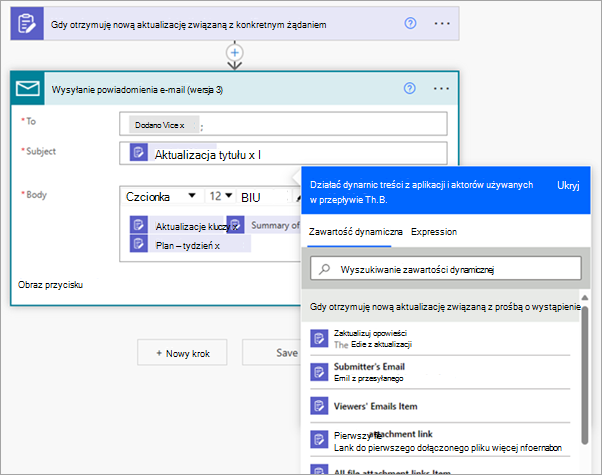Select the 'Aktualizacje kluczy' token icon in Body
The height and width of the screenshot is (475, 602).
pyautogui.click(x=139, y=225)
